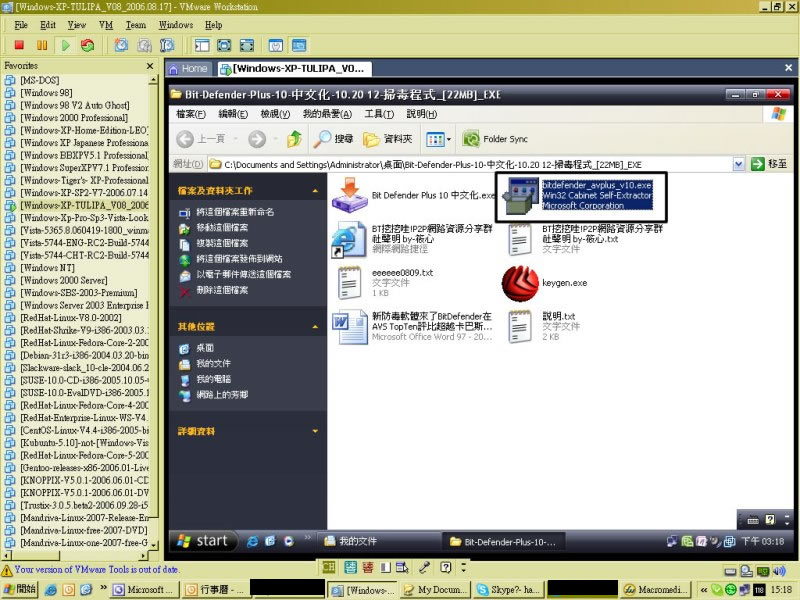Select the bitdefender_avplus_v10.exe file

pyautogui.click(x=578, y=195)
